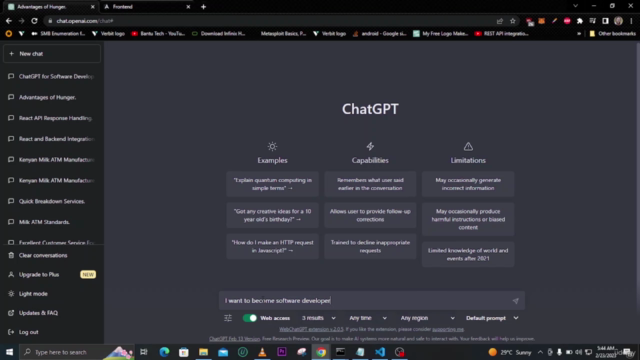The width and height of the screenshot is (640, 360).
Task: Open File Explorer from the taskbar
Action: 203,352
